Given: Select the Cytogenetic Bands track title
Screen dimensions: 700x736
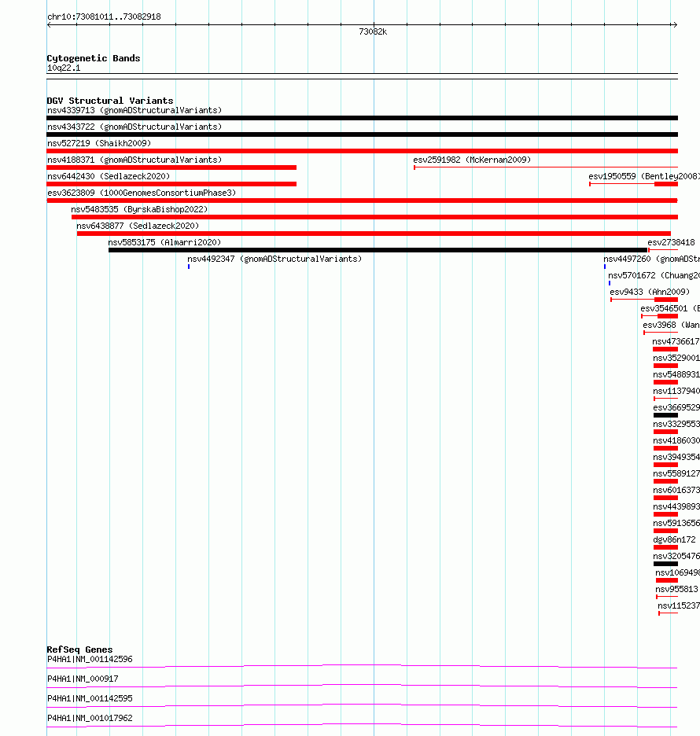Looking at the screenshot, I should click(94, 58).
